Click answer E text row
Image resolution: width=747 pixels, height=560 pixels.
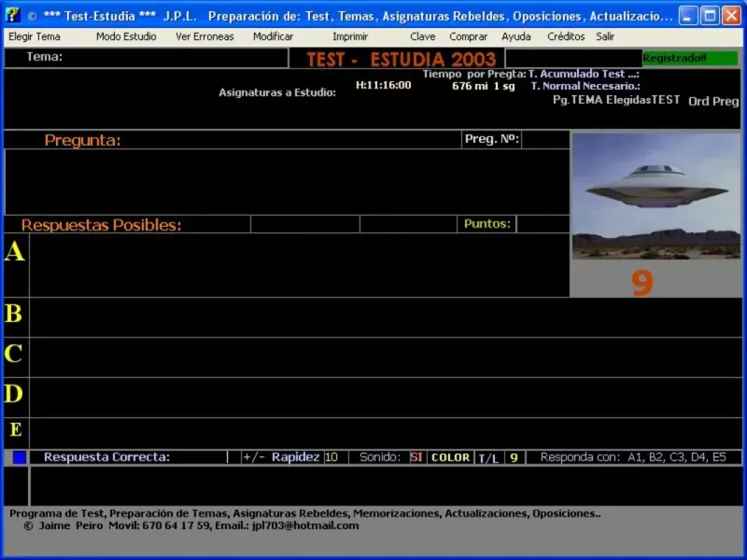[x=386, y=433]
